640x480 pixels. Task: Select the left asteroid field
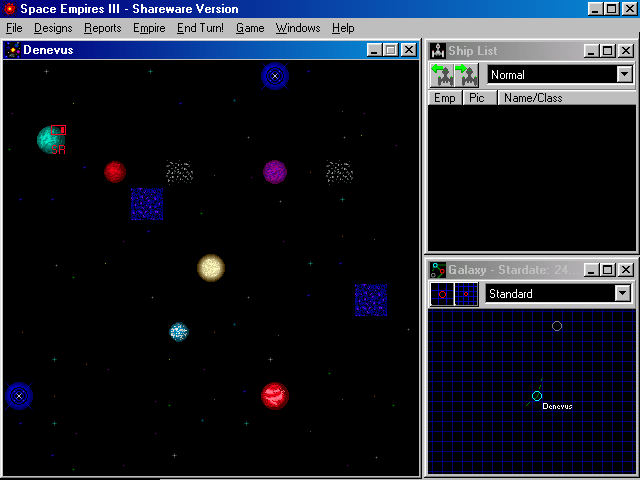(x=179, y=172)
